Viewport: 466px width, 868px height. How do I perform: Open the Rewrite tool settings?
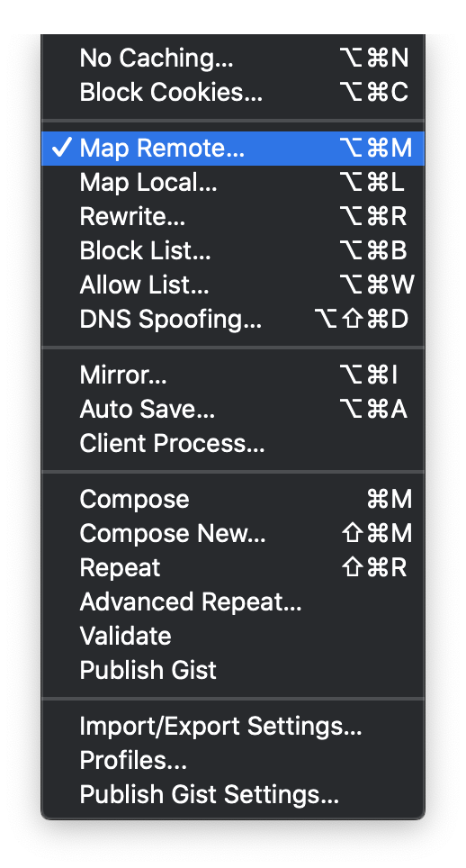click(x=233, y=216)
